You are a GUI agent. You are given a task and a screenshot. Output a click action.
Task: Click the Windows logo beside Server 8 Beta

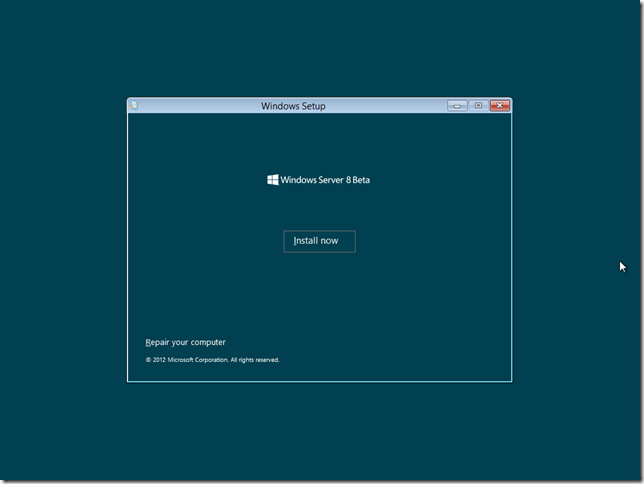point(273,180)
